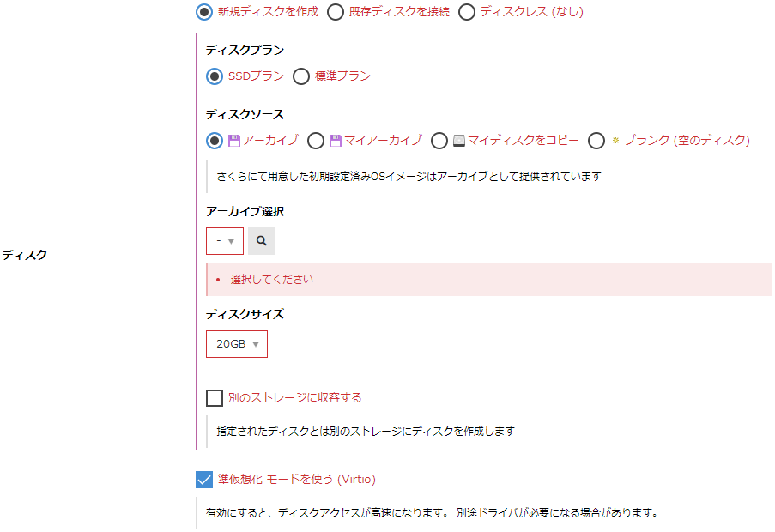Screen dimensions: 775x532
Task: Choose マイアーカイブ as disk source
Action: pyautogui.click(x=316, y=140)
